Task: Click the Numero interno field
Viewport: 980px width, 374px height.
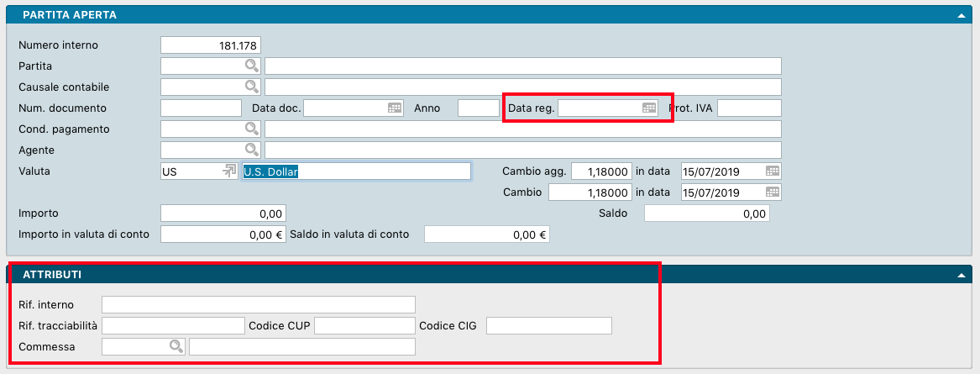Action: tap(210, 45)
